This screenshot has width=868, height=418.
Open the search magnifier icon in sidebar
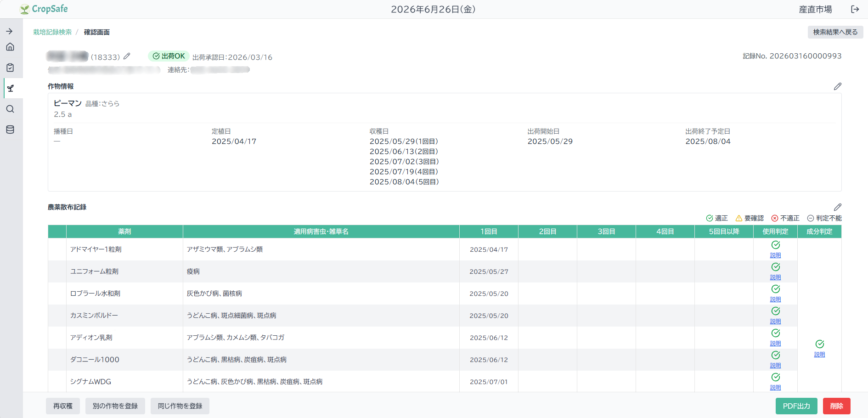pos(10,109)
